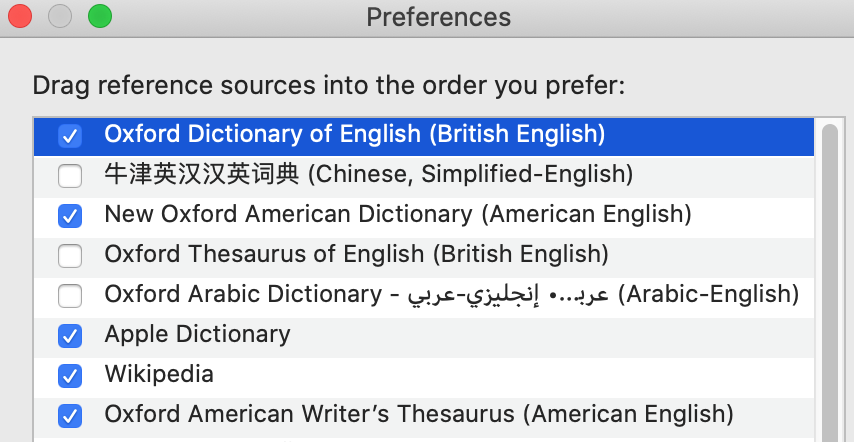Uncheck Oxford Dictionary of English checkbox
The width and height of the screenshot is (854, 442).
click(70, 135)
